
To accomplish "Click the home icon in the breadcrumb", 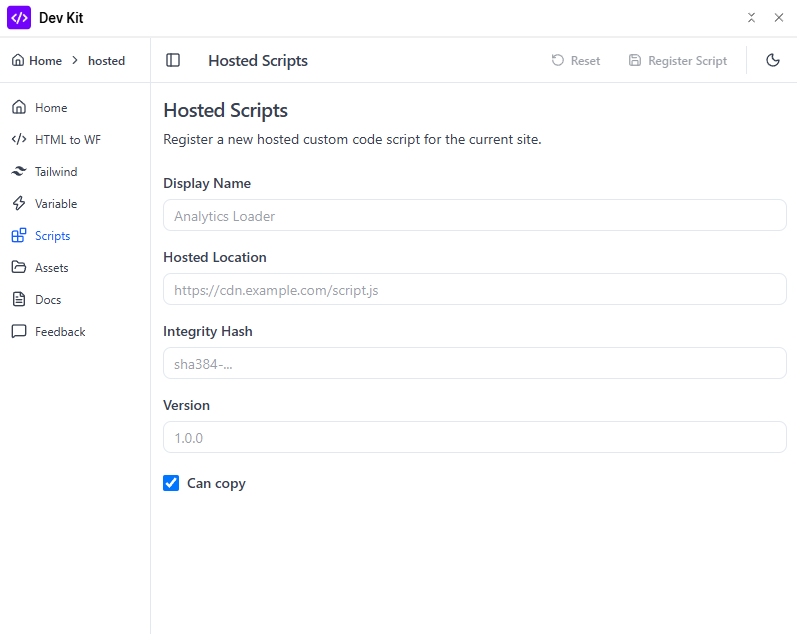I will pos(18,61).
